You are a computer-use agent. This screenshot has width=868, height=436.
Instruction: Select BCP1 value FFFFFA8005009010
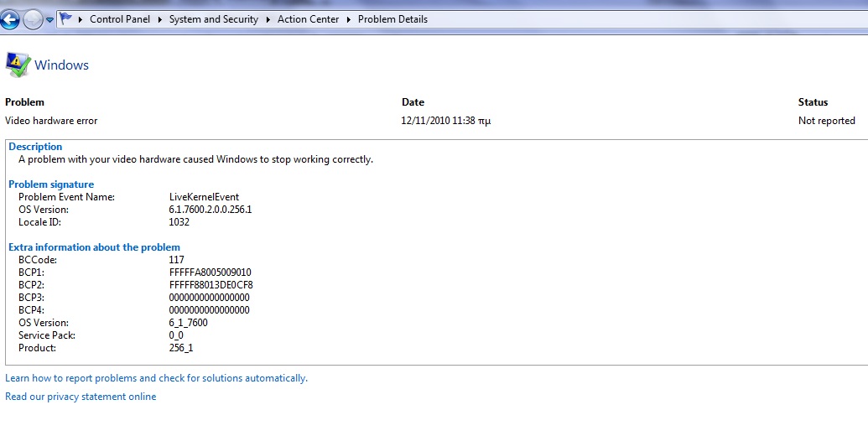(211, 272)
